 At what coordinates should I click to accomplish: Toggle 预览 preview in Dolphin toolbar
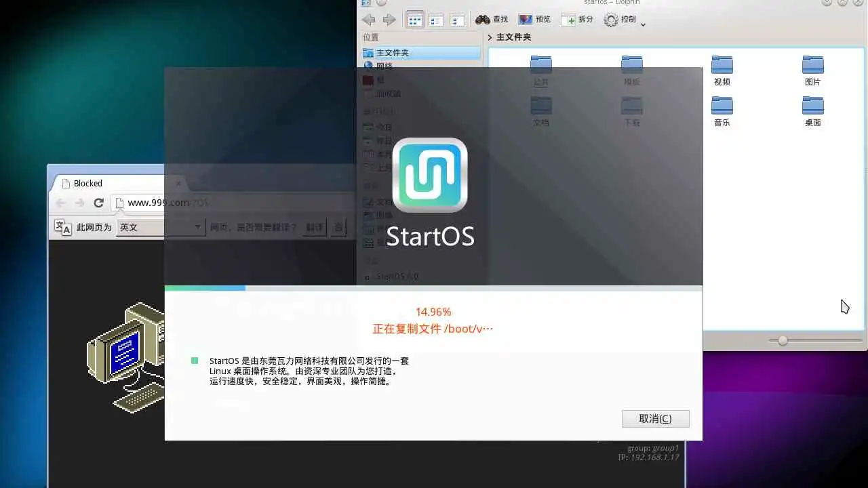point(535,20)
